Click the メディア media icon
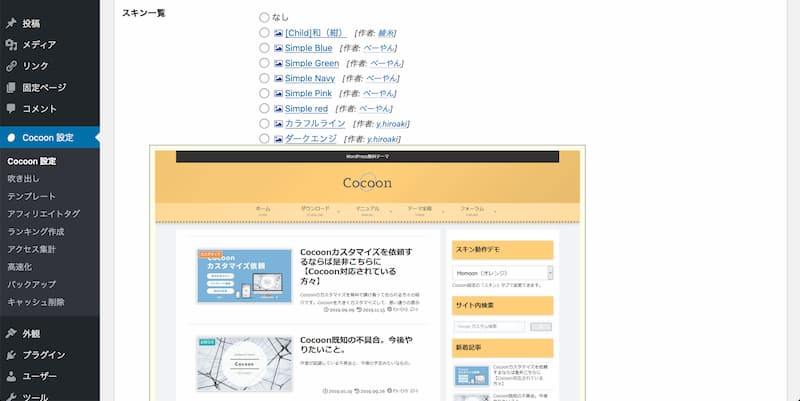The image size is (800, 401). point(11,44)
